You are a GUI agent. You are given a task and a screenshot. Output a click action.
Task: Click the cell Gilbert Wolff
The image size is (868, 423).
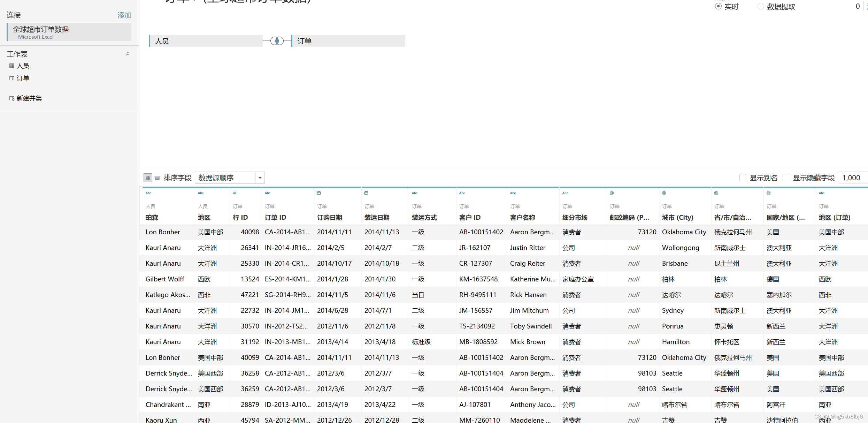[165, 279]
